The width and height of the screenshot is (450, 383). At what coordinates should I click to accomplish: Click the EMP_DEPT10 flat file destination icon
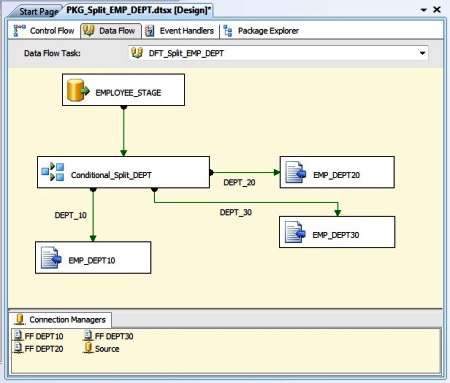coord(51,257)
